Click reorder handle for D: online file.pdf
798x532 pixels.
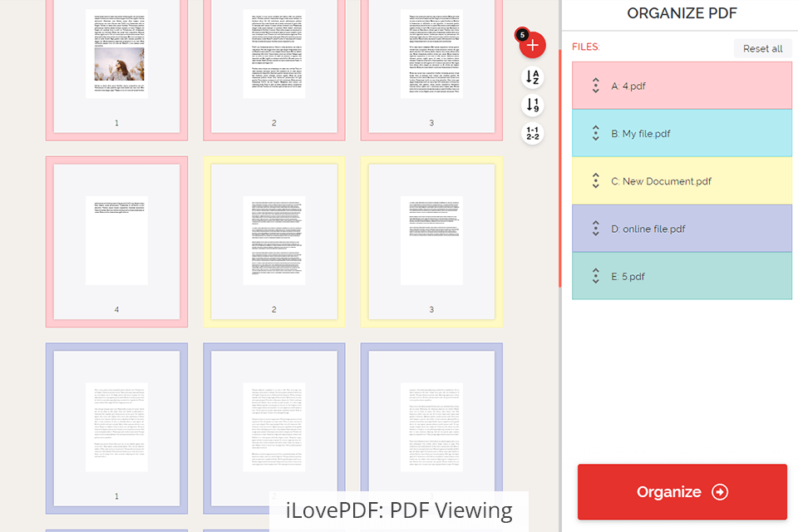pos(595,229)
